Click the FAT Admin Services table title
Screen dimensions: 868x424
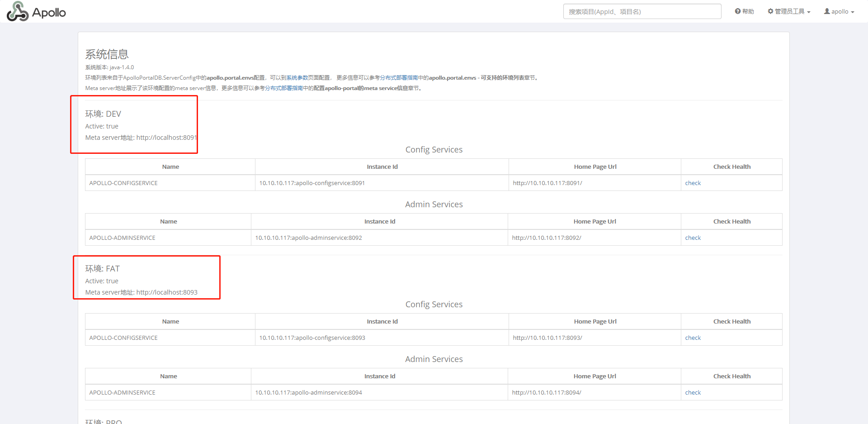(434, 359)
